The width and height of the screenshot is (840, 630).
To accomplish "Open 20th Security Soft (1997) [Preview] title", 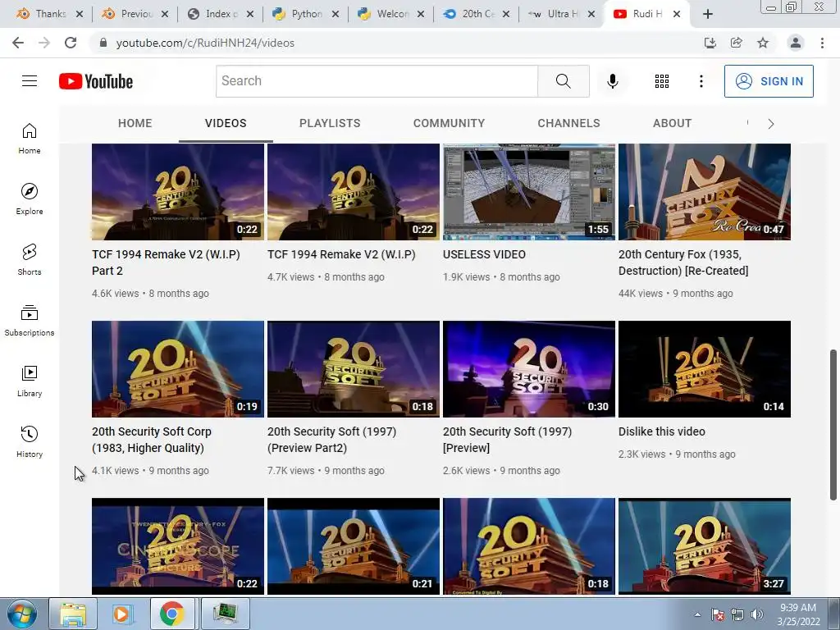I will click(x=507, y=440).
